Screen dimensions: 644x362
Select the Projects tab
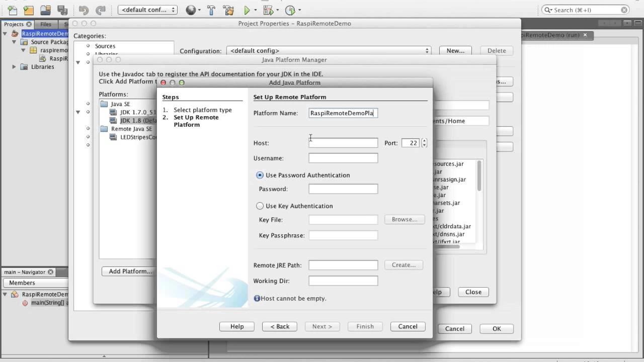click(14, 24)
